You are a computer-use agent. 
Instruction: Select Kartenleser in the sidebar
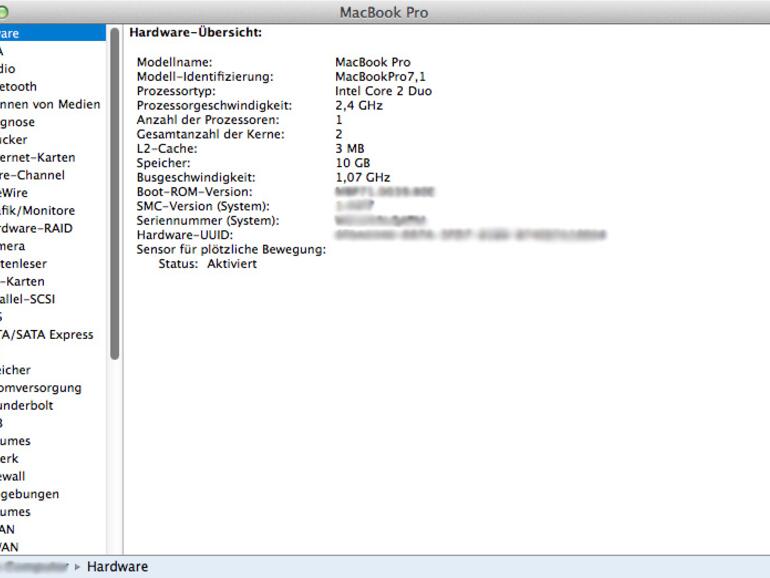[24, 263]
